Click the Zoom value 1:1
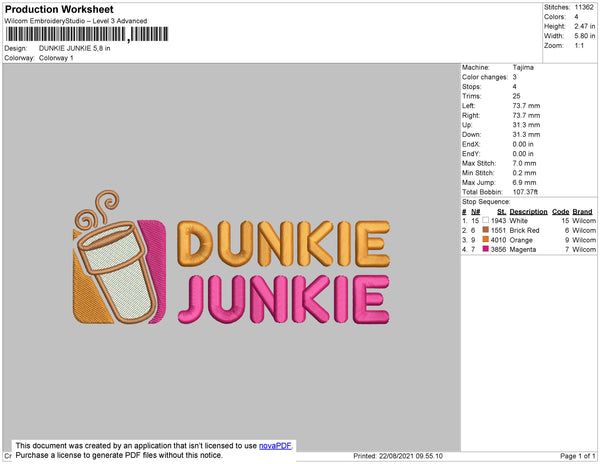600x464 pixels. pos(579,46)
